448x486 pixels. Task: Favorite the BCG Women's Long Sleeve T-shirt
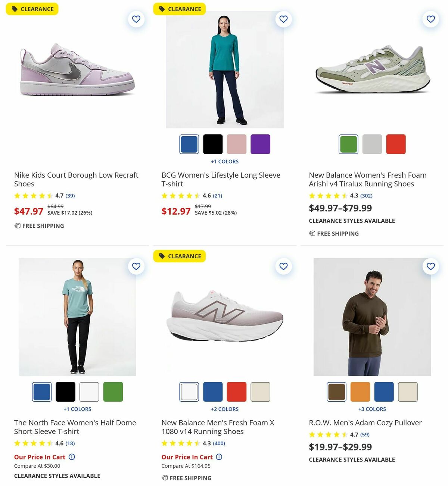point(283,19)
